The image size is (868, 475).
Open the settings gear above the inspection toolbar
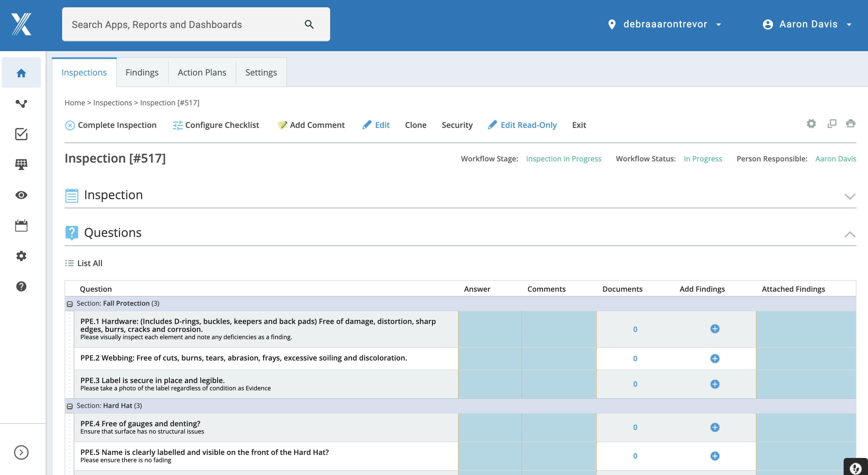pyautogui.click(x=811, y=124)
